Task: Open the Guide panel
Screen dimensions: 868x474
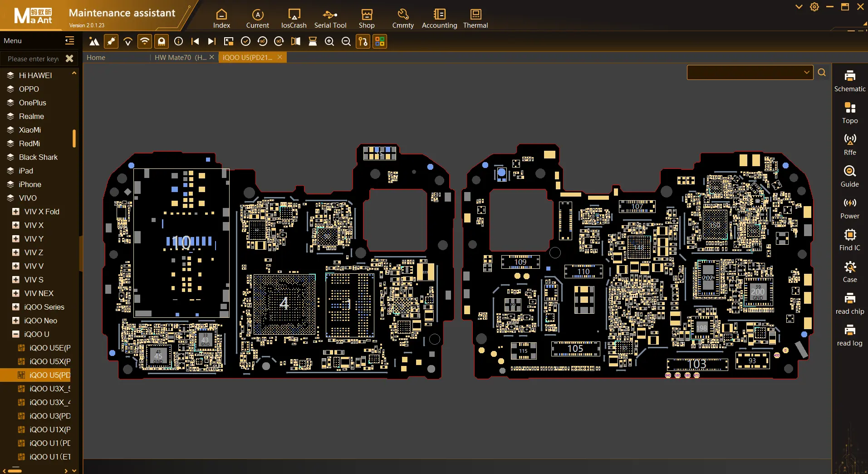Action: [850, 177]
